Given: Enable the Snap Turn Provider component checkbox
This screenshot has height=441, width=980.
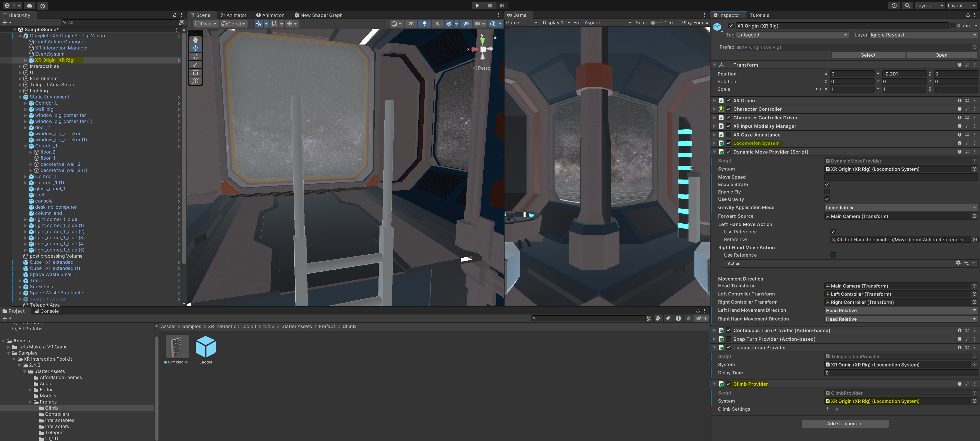Looking at the screenshot, I should (x=728, y=339).
